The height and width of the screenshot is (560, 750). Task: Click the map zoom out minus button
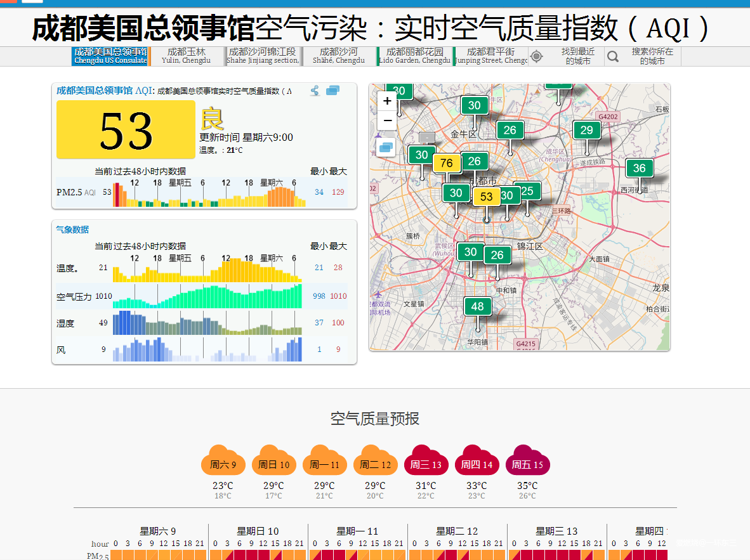point(387,120)
